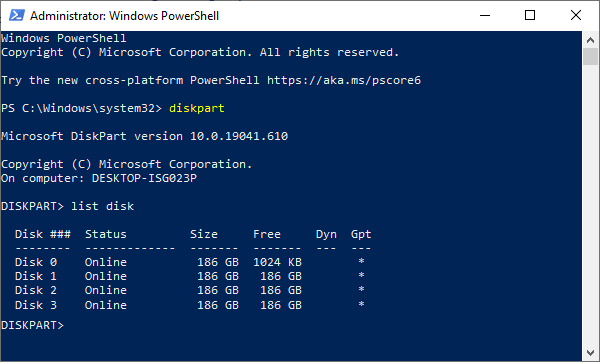The height and width of the screenshot is (362, 600).
Task: Click the 1024 KB free value
Action: (x=277, y=262)
